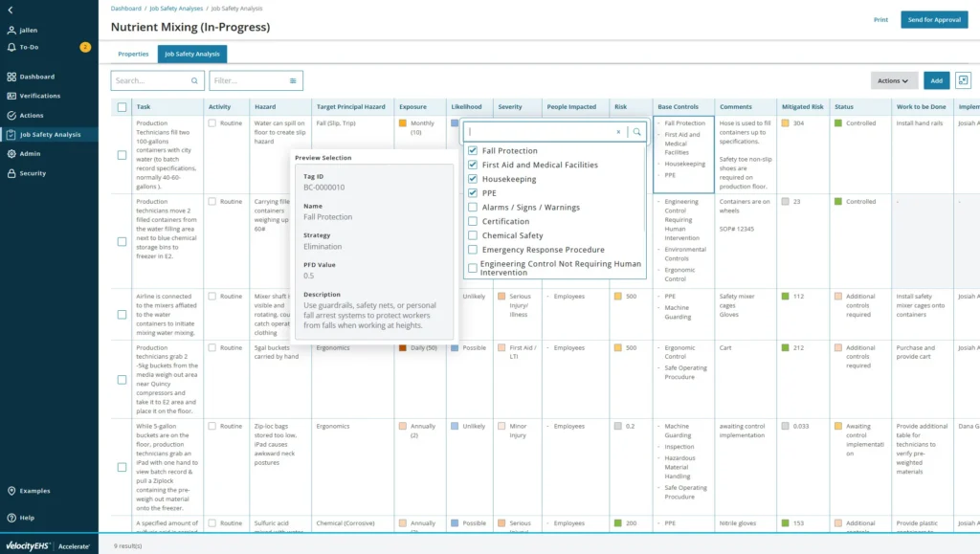
Task: Tick the select-all checkbox in table header
Action: [122, 107]
